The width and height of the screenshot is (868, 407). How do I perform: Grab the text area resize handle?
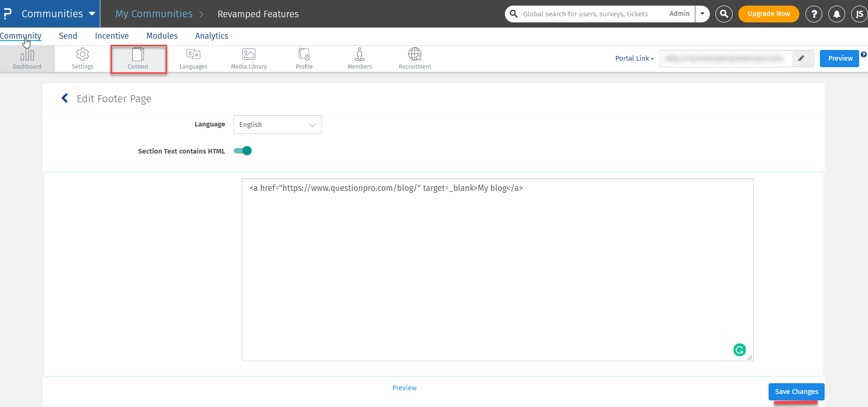click(x=750, y=358)
